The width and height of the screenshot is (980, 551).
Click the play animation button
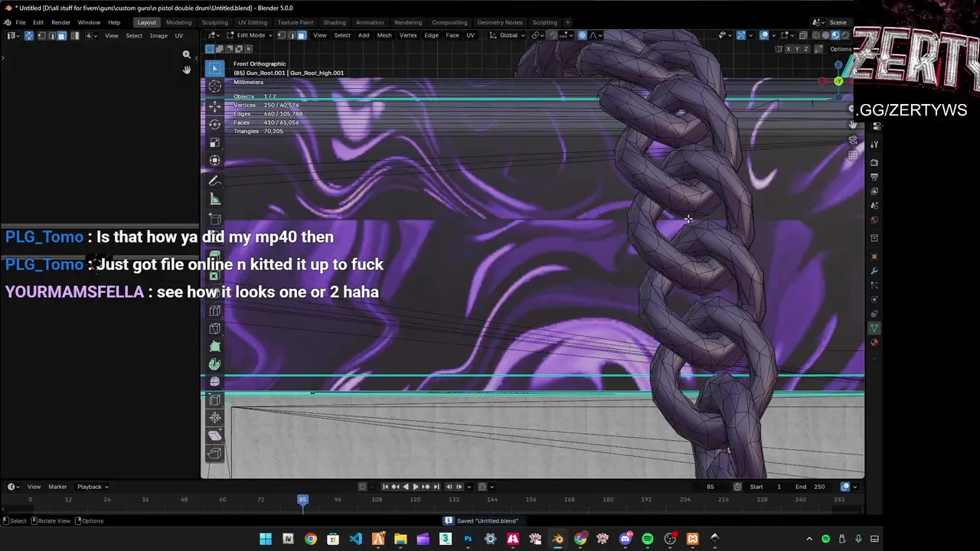[x=416, y=487]
